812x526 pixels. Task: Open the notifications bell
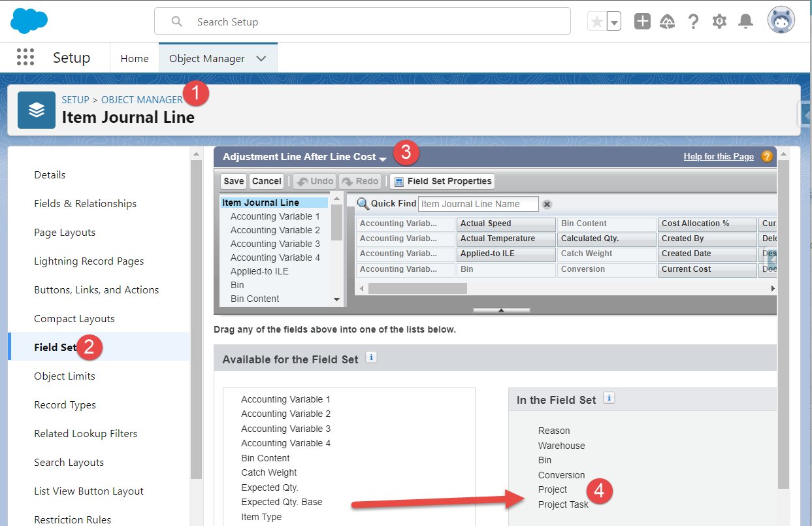(x=745, y=22)
